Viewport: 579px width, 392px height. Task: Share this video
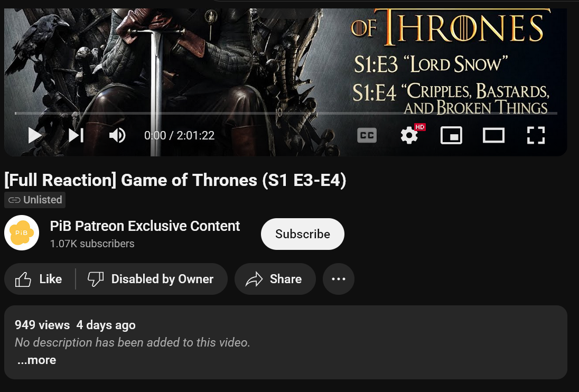[275, 279]
